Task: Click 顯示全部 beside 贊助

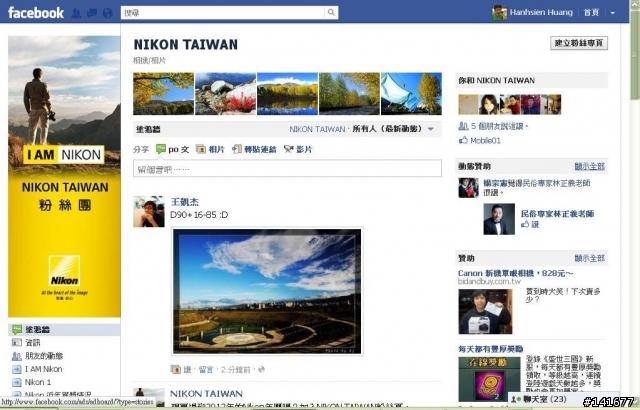Action: click(x=589, y=258)
